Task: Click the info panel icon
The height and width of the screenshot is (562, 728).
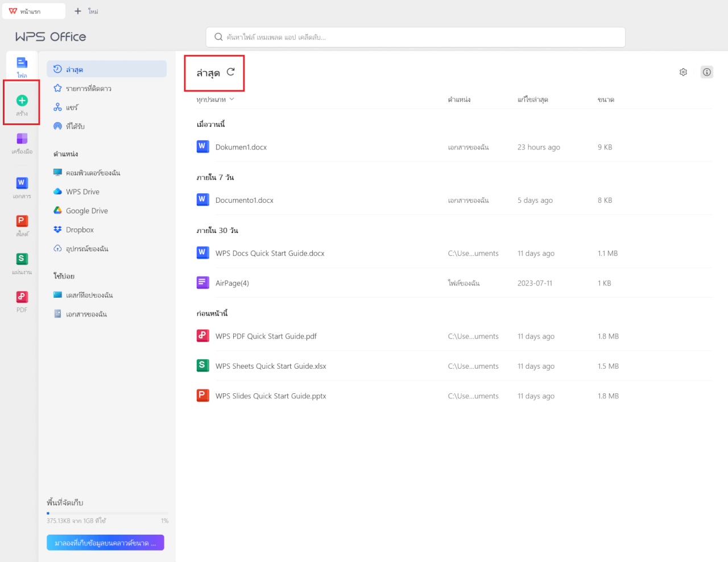Action: [x=707, y=72]
